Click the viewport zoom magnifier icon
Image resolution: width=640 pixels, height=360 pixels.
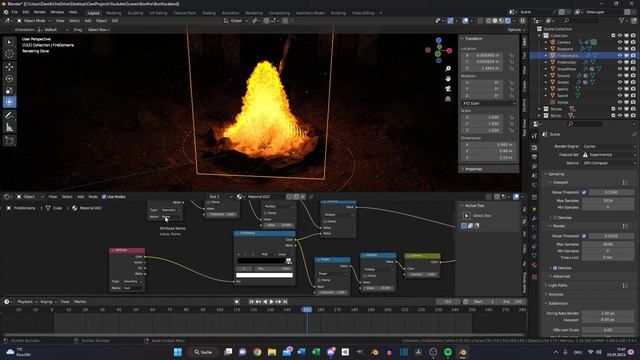448,69
